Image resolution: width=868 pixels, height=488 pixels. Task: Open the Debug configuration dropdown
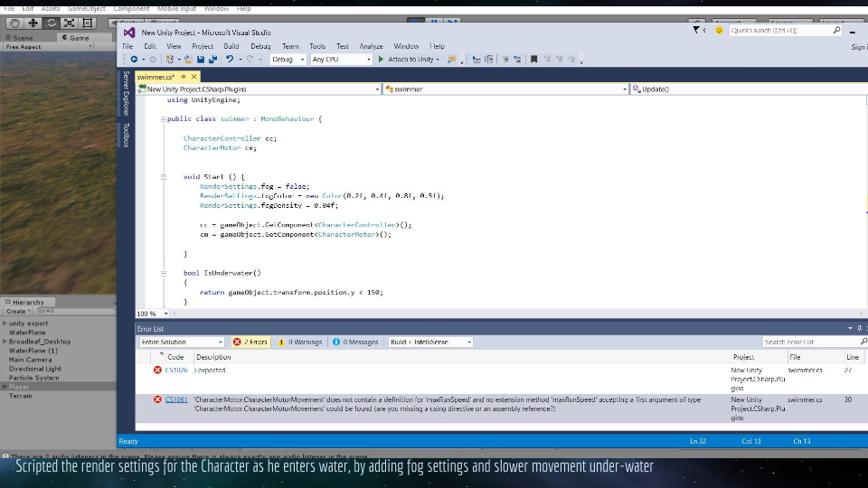click(x=288, y=60)
